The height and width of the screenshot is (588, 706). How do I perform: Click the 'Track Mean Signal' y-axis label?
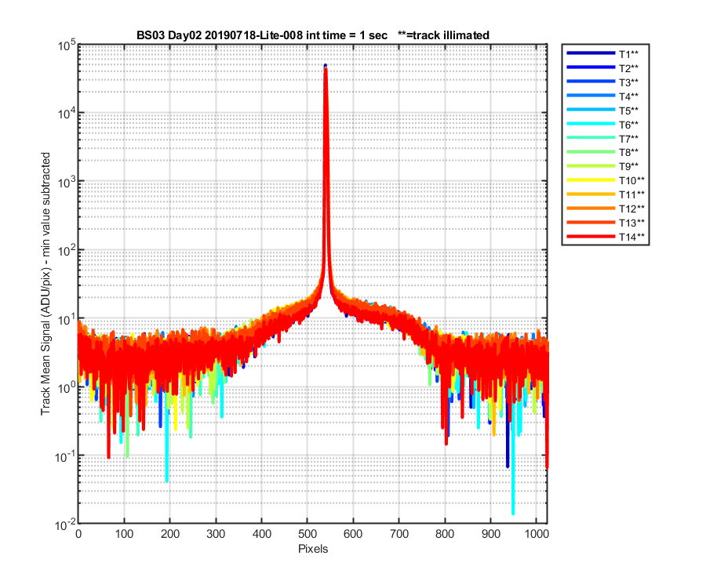click(x=45, y=284)
